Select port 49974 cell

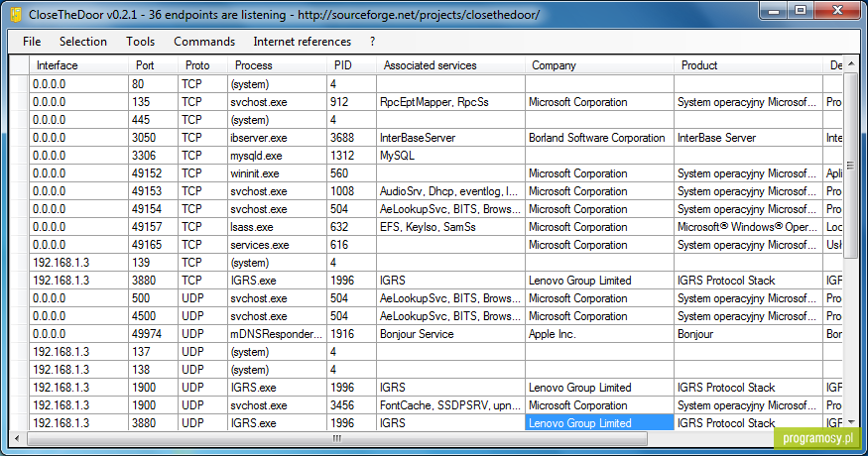[154, 334]
